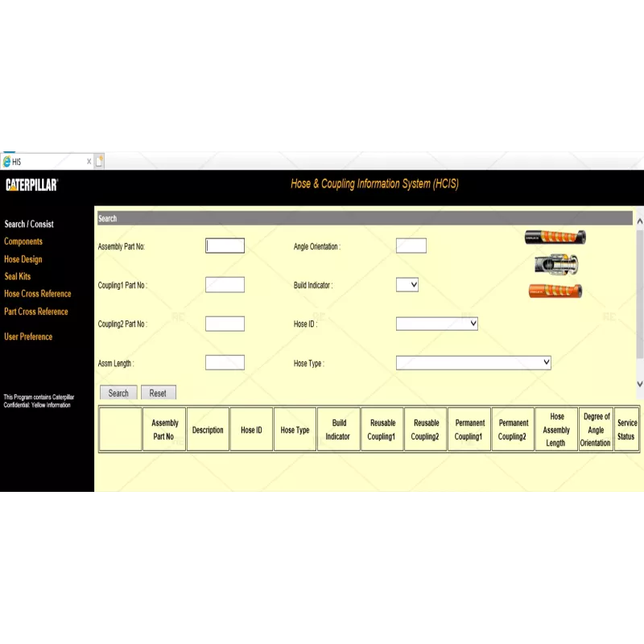Click the coupling cutaway image
The width and height of the screenshot is (644, 644).
pos(555,264)
